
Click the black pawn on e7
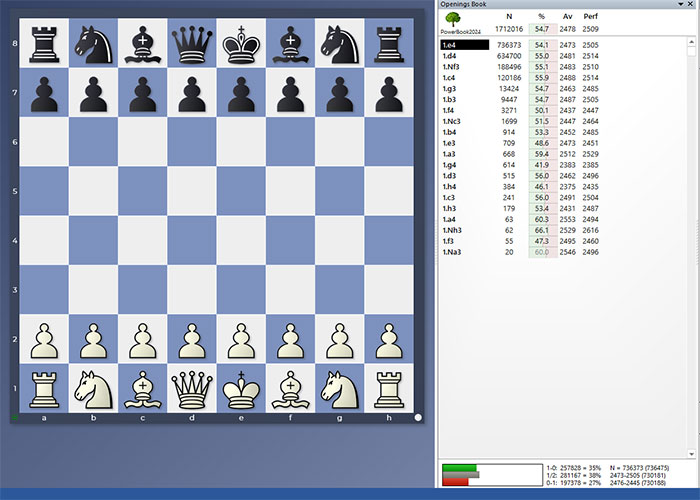point(241,94)
